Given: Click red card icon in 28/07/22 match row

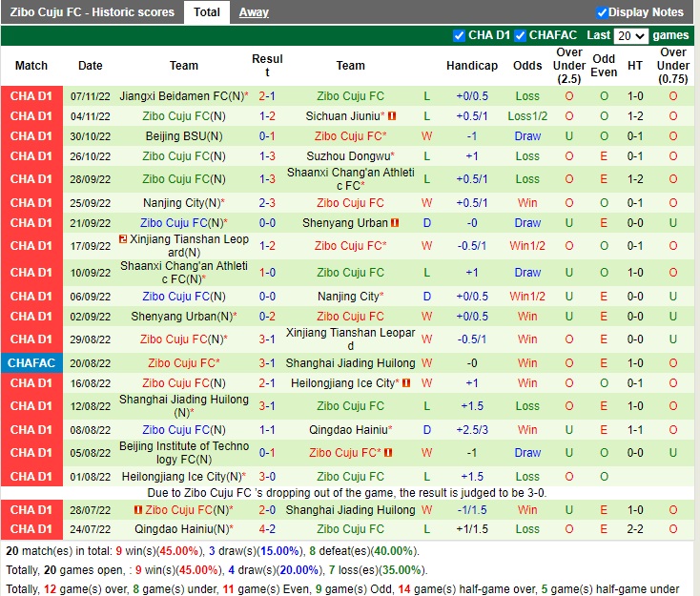Looking at the screenshot, I should (137, 510).
